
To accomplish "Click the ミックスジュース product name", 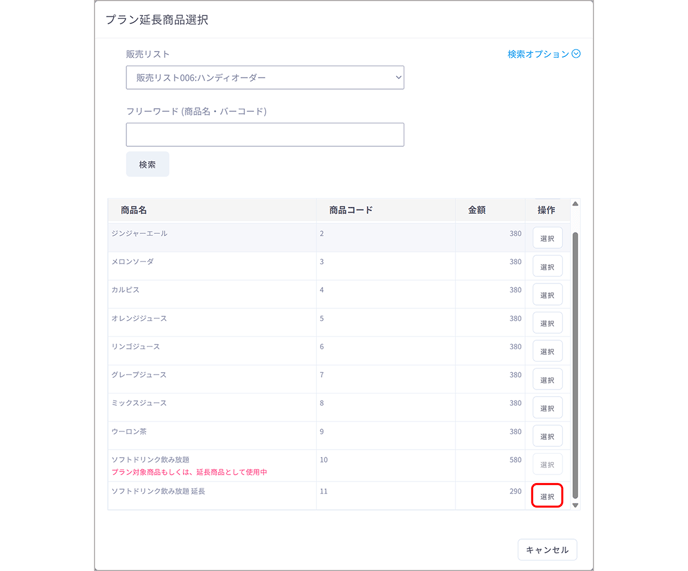I will point(139,403).
